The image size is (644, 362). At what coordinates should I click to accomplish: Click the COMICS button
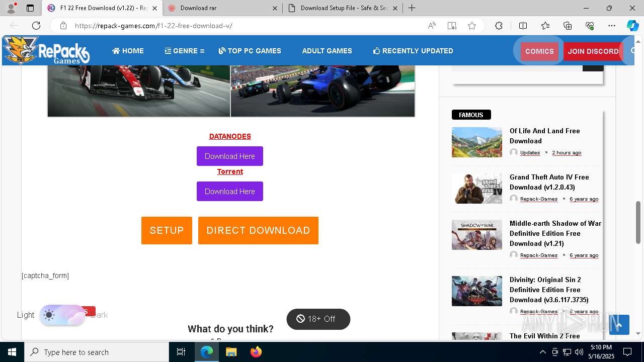[x=539, y=51]
